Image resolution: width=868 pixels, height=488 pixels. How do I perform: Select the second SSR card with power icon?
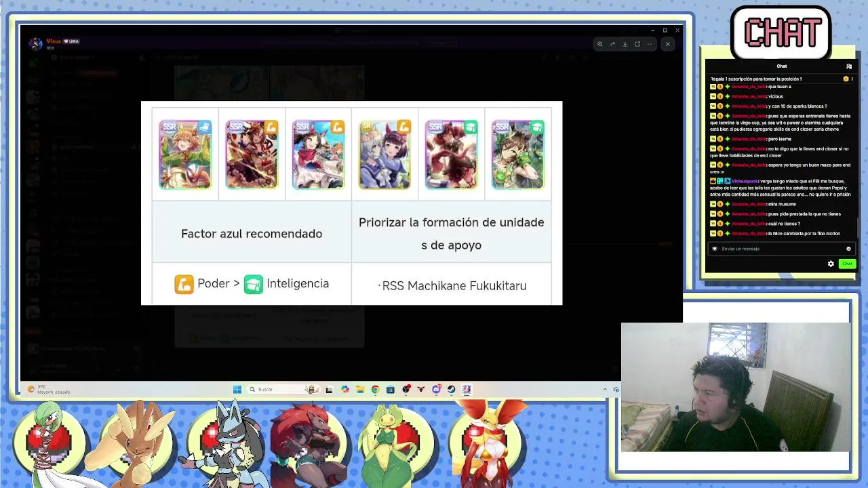click(x=252, y=155)
